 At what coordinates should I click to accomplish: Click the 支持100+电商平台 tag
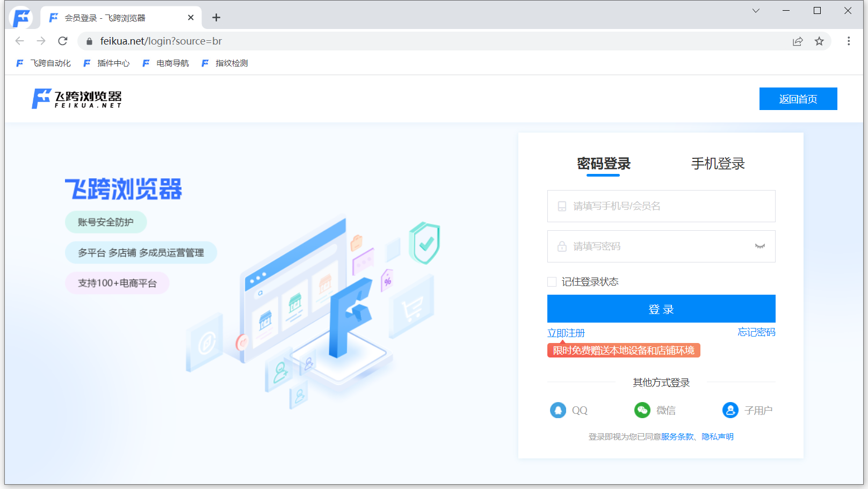click(x=117, y=283)
